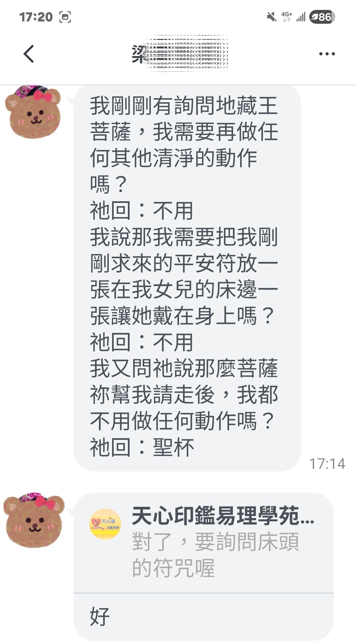
Task: Tap the first 祂回：不用 line in message bubble
Action: pos(141,210)
